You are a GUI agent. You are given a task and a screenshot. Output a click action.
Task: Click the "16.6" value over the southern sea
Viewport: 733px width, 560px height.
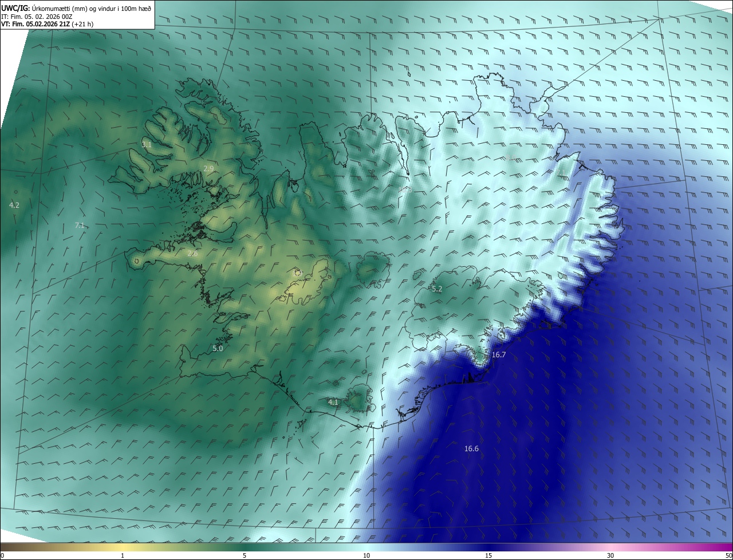coord(471,449)
